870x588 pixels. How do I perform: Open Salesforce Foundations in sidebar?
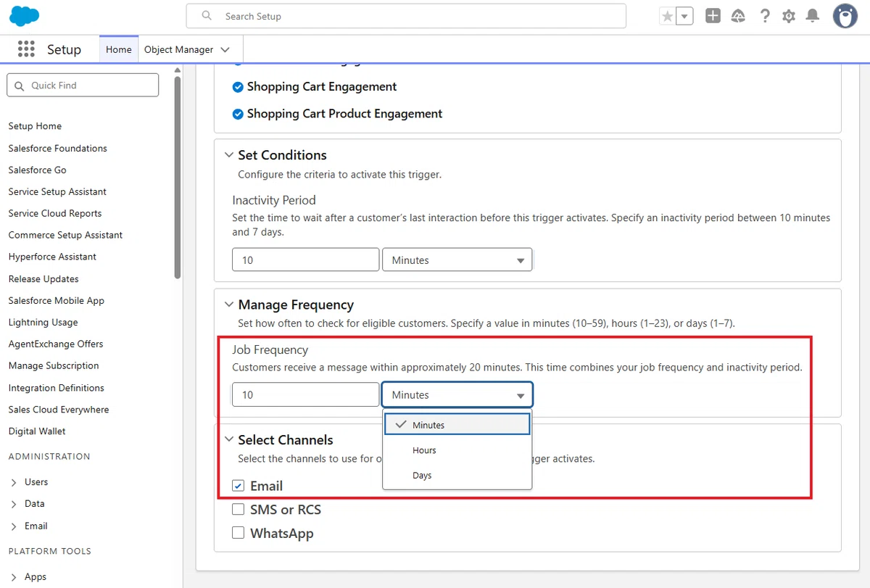(58, 148)
